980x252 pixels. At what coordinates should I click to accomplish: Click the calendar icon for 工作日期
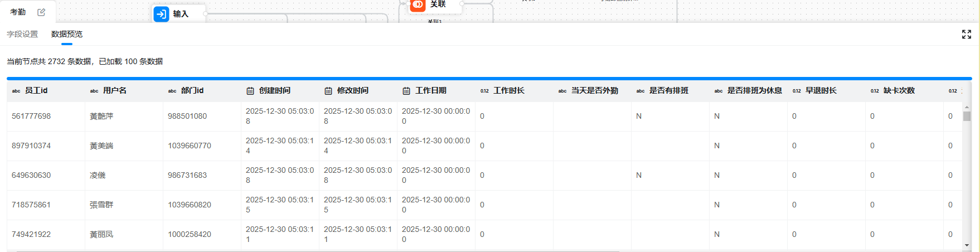[x=406, y=91]
